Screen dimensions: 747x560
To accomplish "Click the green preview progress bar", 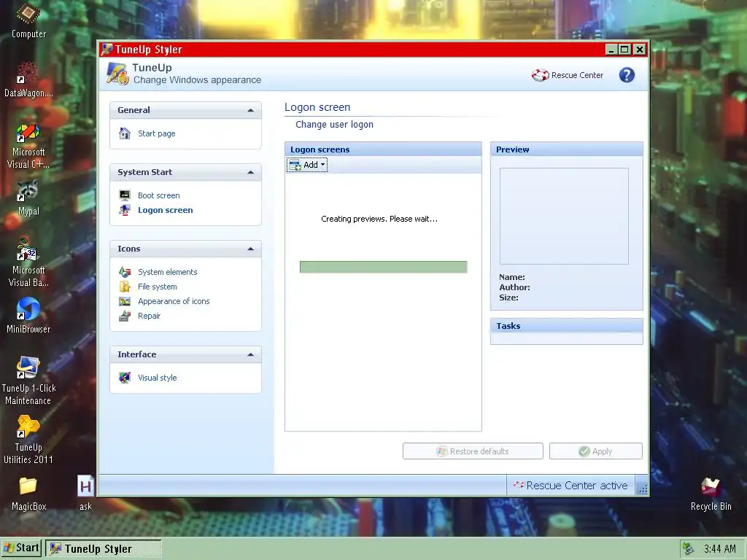I will pos(384,267).
